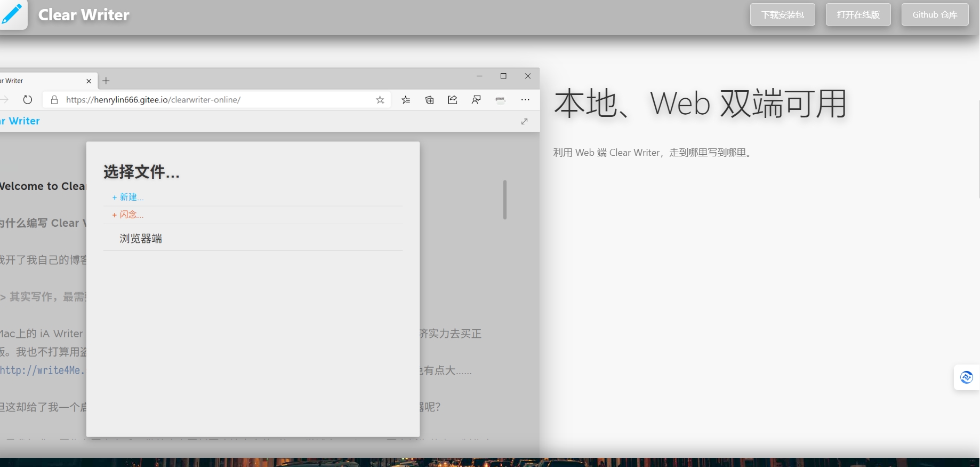Click the floating translate icon at right edge
Screen dimensions: 980x467
tap(966, 377)
